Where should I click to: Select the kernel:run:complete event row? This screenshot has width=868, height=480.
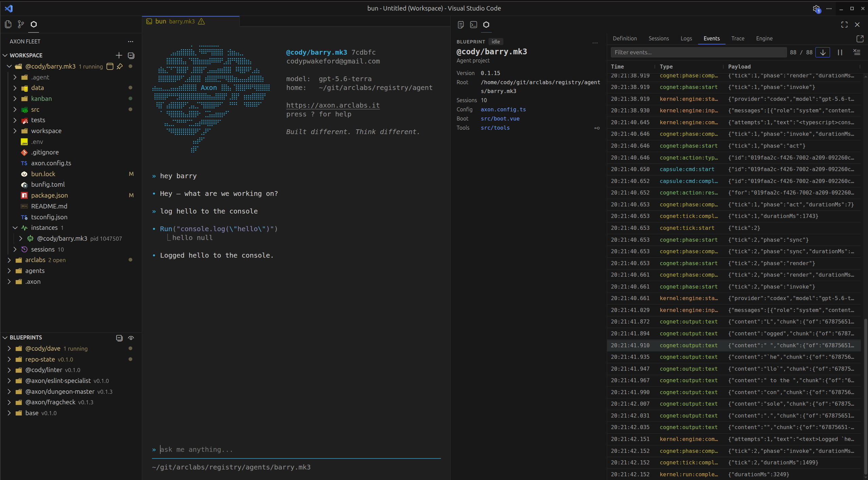coord(734,474)
